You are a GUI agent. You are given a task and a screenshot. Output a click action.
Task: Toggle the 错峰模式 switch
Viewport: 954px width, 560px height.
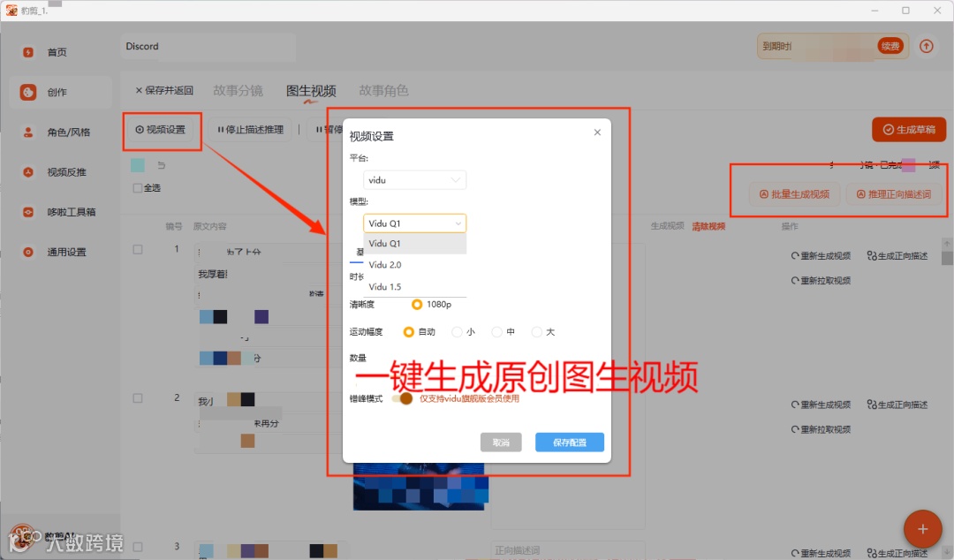(x=402, y=398)
